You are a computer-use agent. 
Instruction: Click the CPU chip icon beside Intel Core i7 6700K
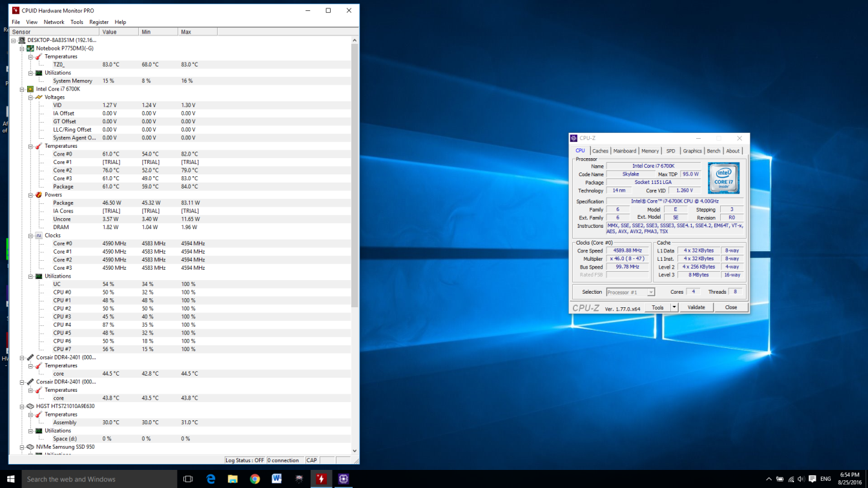tap(30, 89)
